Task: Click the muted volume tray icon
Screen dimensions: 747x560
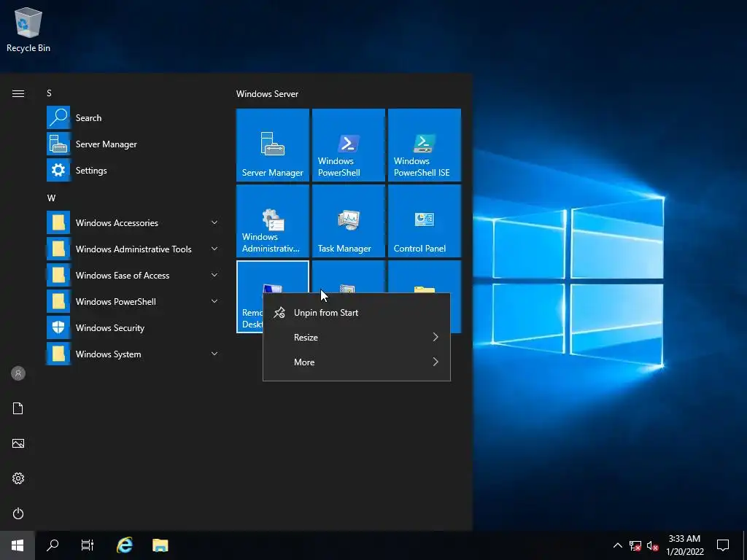Action: (x=653, y=545)
